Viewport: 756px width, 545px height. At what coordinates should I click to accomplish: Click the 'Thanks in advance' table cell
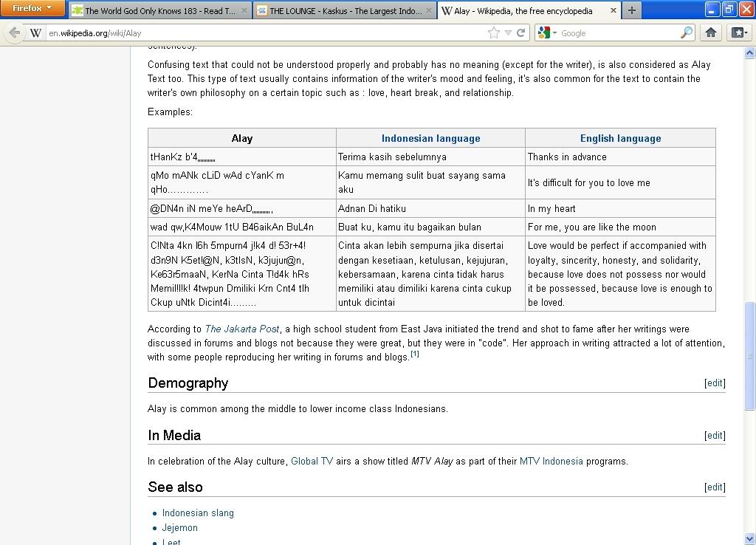coord(620,157)
